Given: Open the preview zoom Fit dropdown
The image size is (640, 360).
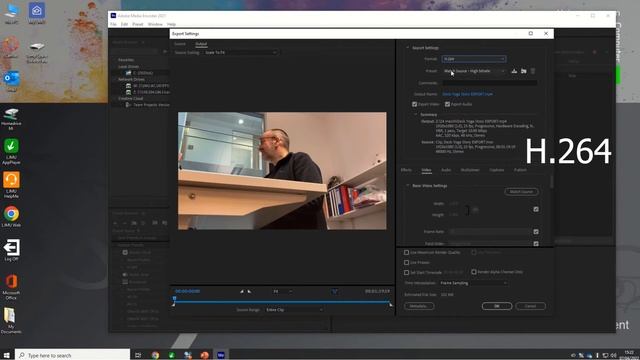Looking at the screenshot, I should (282, 291).
